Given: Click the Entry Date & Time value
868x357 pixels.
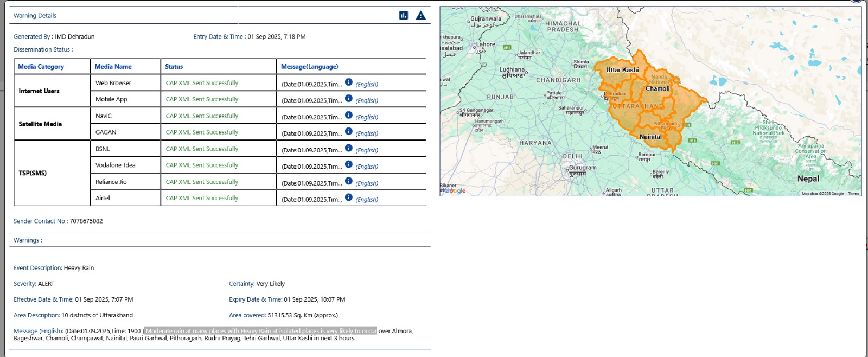Looking at the screenshot, I should tap(277, 37).
